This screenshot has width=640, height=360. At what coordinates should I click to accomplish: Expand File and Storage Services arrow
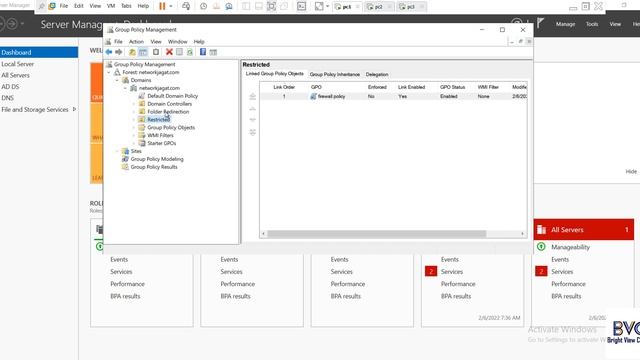tap(74, 109)
